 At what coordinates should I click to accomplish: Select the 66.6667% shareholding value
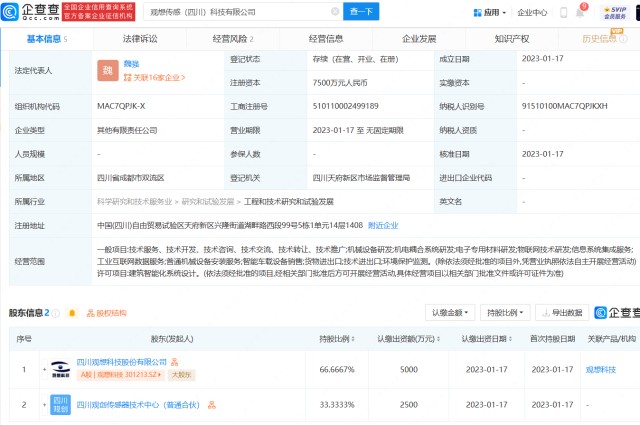point(337,369)
